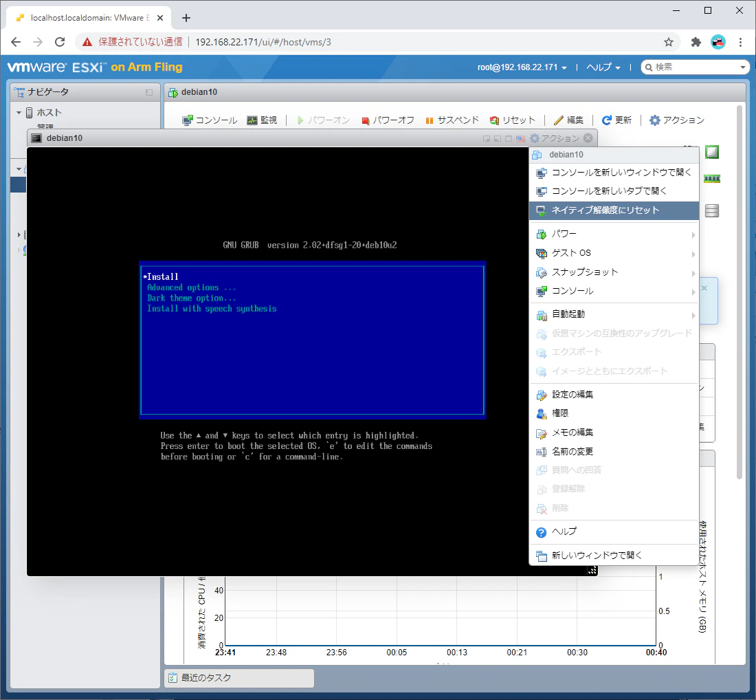756x700 pixels.
Task: Open the ヘルプ dropdown in header
Action: [603, 67]
